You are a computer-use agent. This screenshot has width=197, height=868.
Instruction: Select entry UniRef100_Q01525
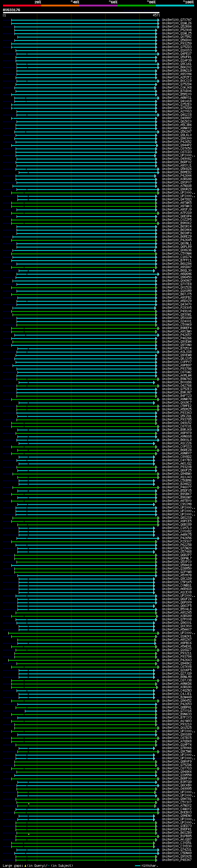click(177, 728)
